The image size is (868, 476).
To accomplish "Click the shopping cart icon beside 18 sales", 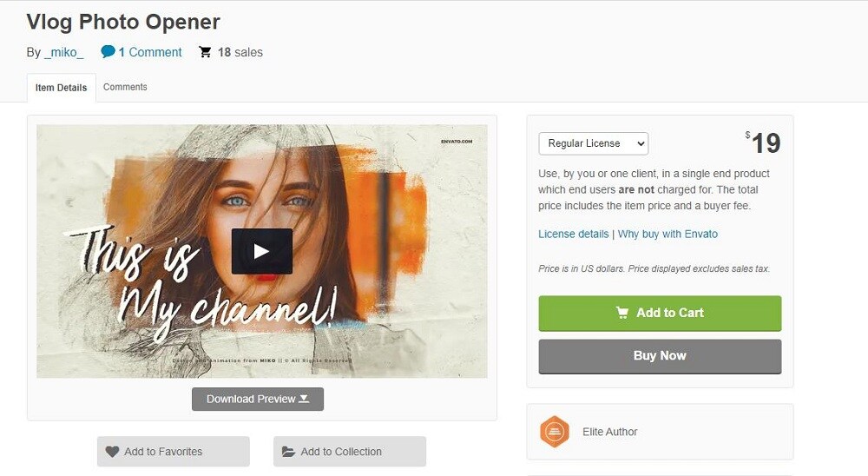I will pos(205,52).
